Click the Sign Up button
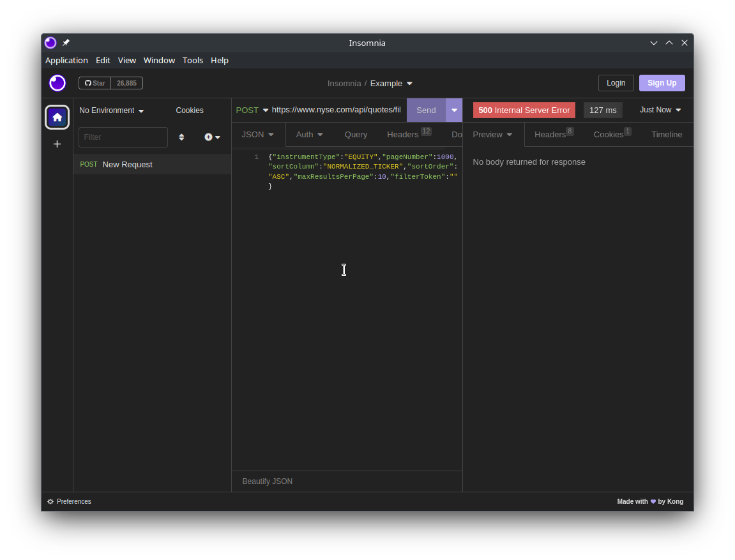 point(662,83)
